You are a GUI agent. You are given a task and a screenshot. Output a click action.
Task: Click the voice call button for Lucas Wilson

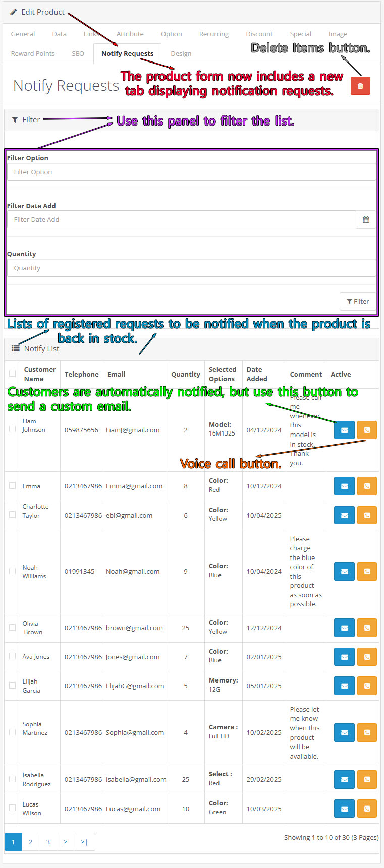[367, 809]
